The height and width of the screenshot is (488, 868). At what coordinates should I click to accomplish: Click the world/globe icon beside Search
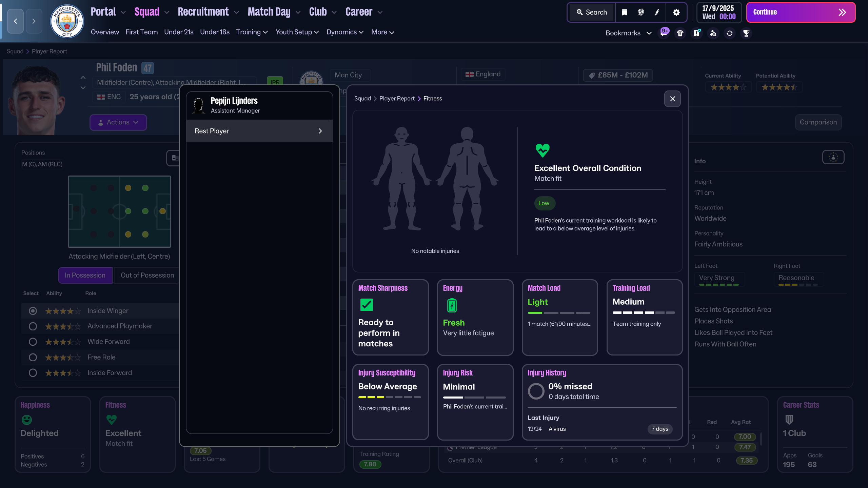coord(640,12)
